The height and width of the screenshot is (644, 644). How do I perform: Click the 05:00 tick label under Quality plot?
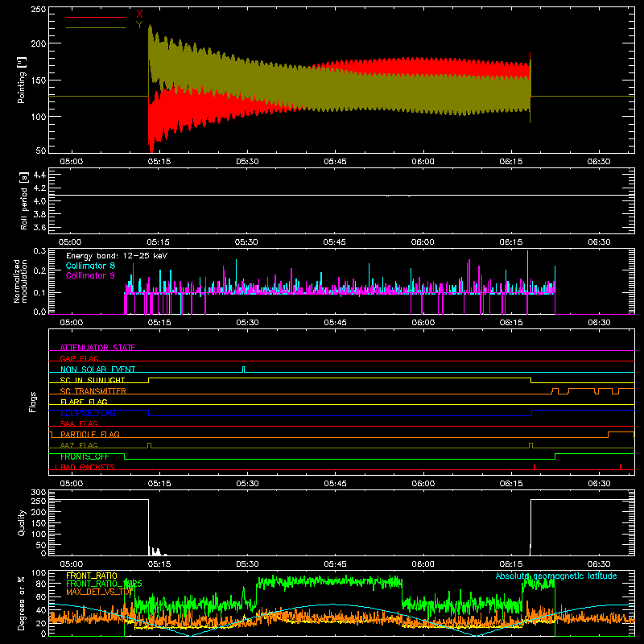(x=72, y=564)
